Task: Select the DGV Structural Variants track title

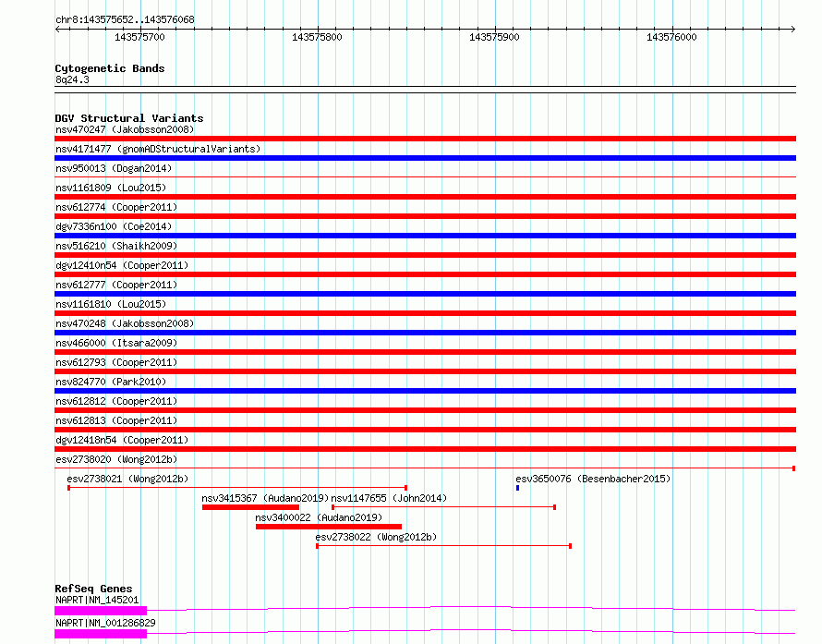Action: [x=129, y=118]
